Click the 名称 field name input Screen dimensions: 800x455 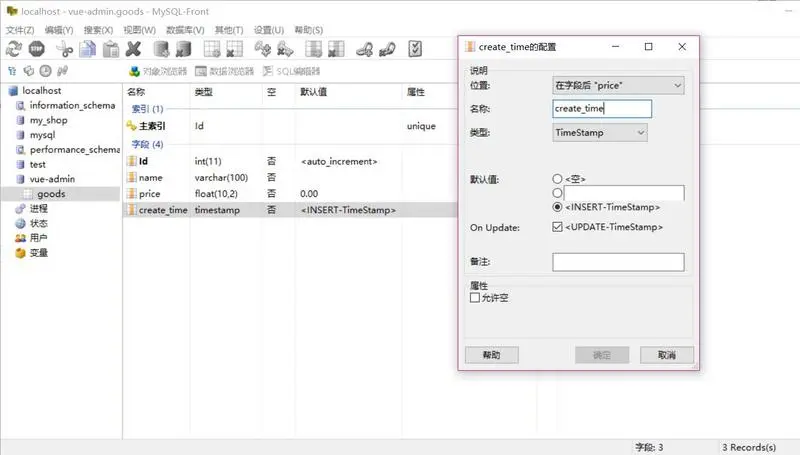(x=602, y=109)
